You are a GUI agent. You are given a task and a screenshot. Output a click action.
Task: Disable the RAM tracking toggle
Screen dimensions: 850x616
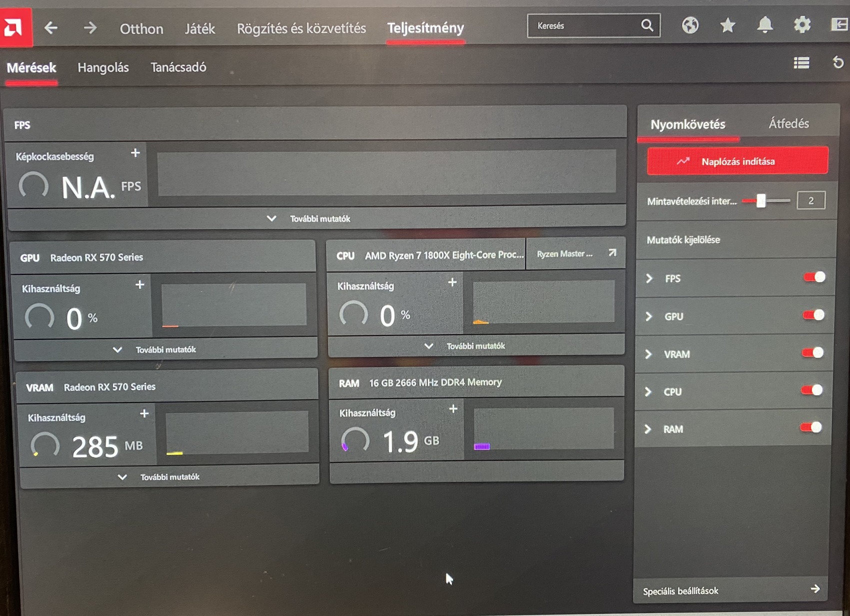coord(812,429)
